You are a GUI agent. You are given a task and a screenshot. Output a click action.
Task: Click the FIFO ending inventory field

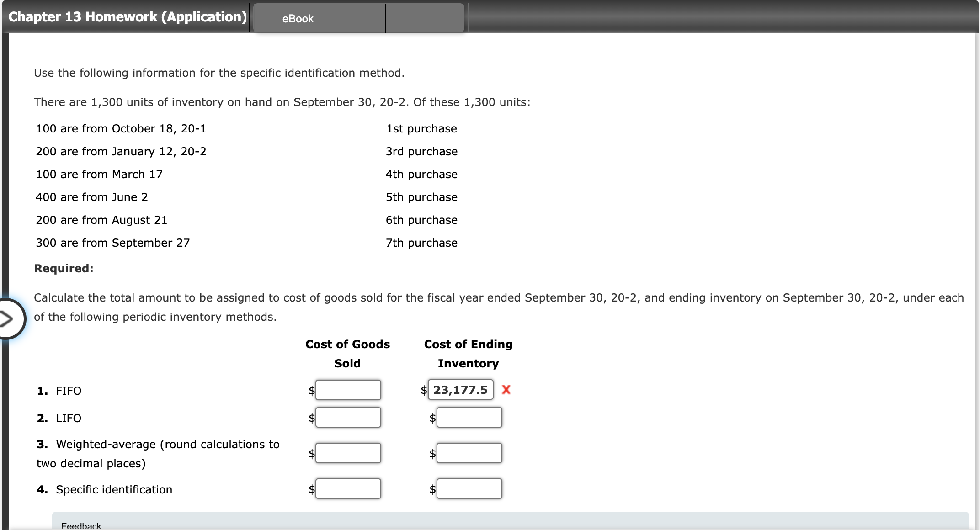point(460,390)
